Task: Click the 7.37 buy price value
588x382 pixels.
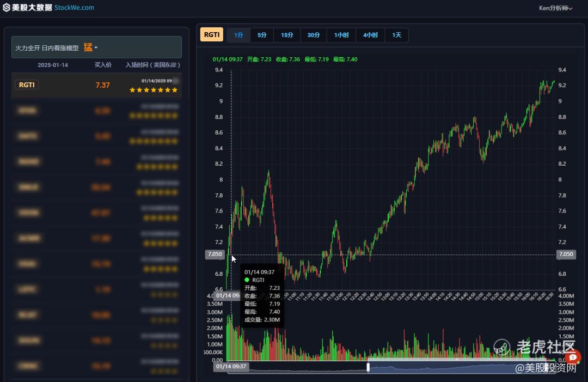Action: coord(102,85)
